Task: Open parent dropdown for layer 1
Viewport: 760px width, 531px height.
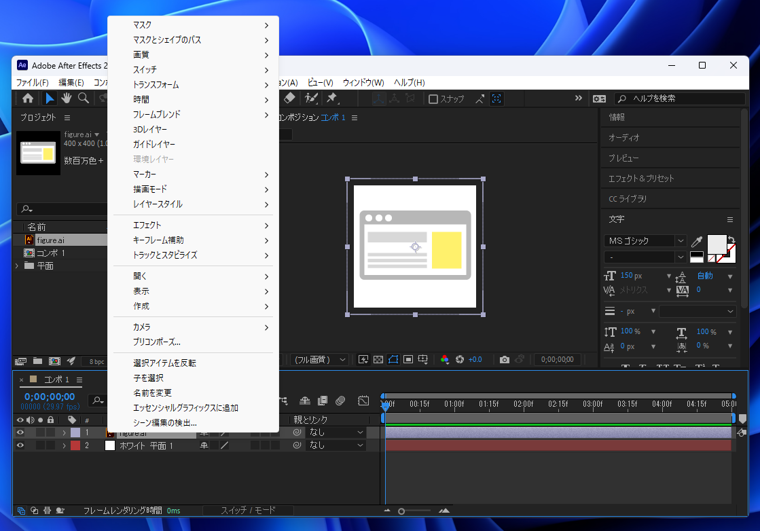Action: click(x=336, y=432)
